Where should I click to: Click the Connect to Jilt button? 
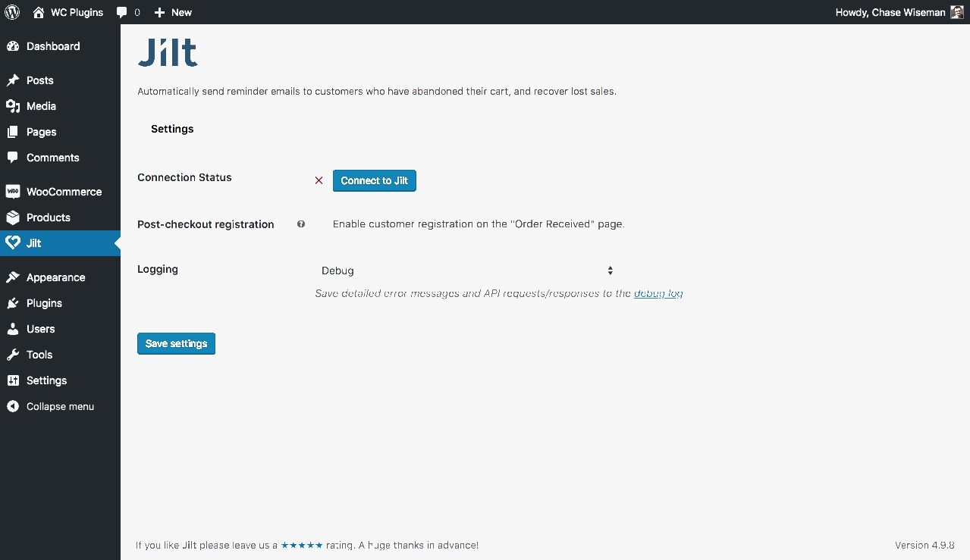click(x=375, y=180)
